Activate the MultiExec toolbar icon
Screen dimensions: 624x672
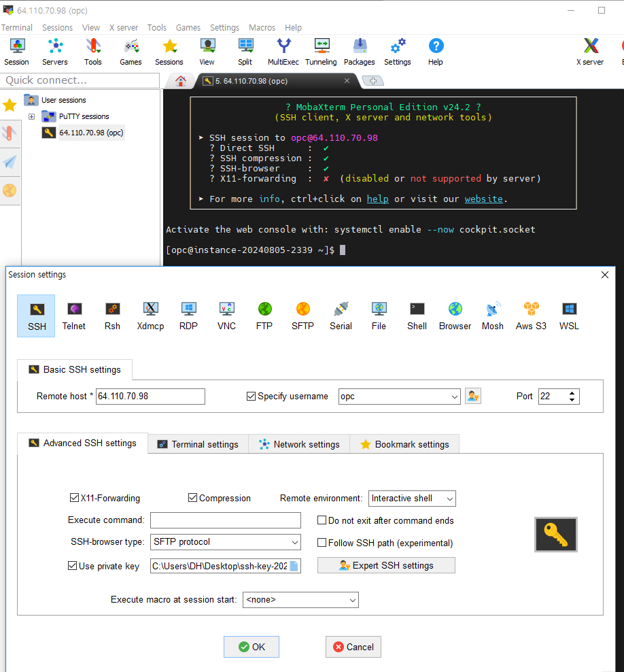[x=283, y=52]
